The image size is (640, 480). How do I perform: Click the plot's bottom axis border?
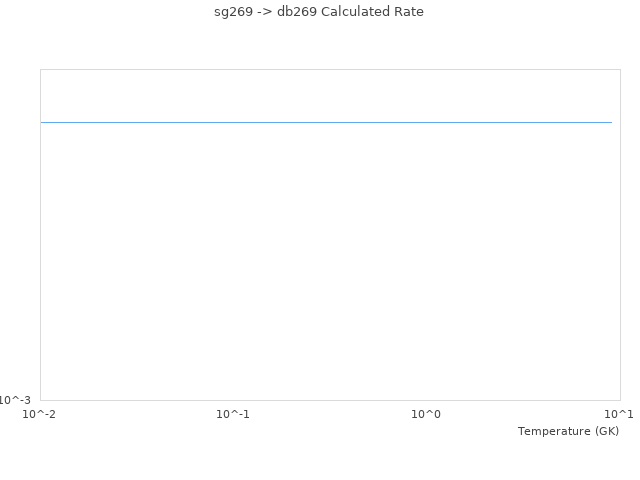(331, 400)
